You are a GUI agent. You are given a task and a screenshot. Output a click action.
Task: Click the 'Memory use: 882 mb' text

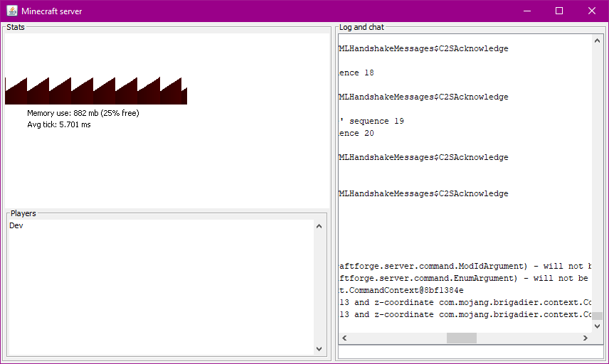83,113
